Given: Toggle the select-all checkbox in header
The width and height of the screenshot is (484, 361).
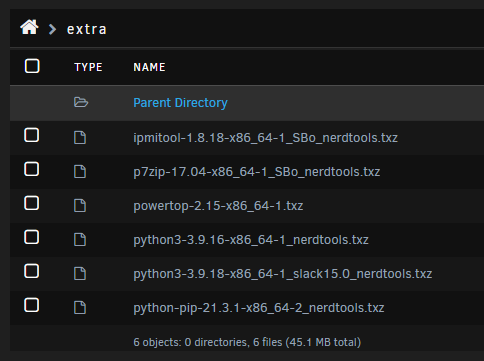Looking at the screenshot, I should (32, 66).
